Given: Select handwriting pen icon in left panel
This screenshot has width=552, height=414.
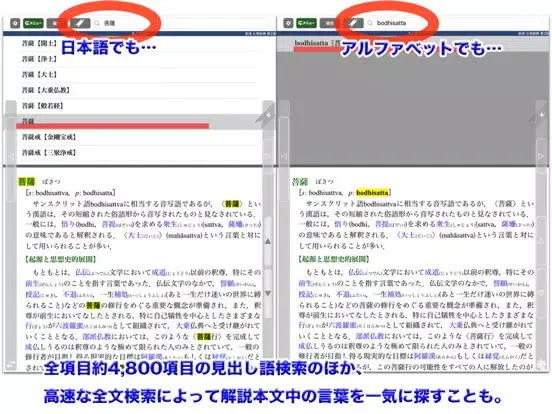Looking at the screenshot, I should (80, 23).
